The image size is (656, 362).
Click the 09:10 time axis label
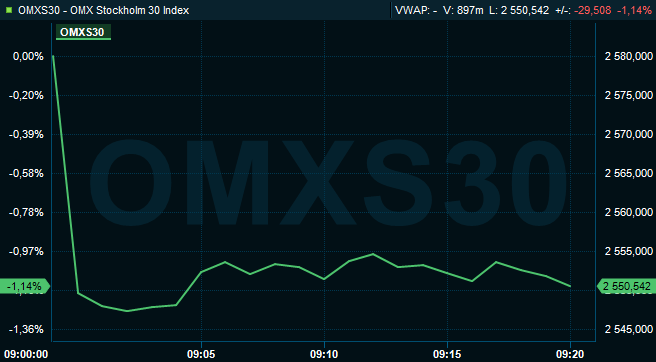[324, 354]
